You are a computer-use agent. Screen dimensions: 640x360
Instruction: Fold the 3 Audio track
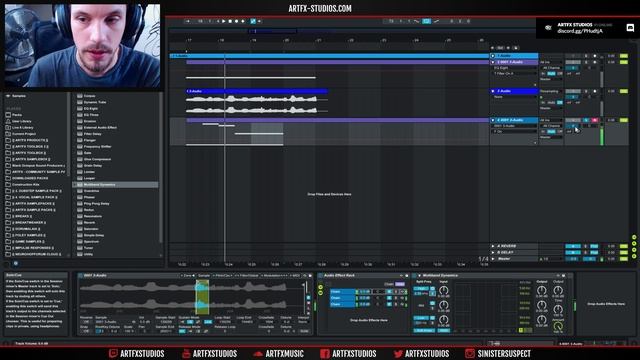click(x=493, y=91)
